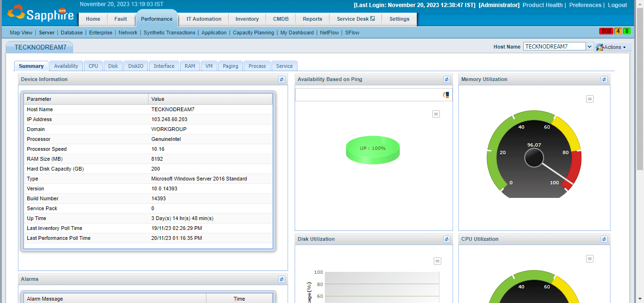Click the IP Address value 103.248.60.203
The height and width of the screenshot is (303, 644).
[169, 119]
